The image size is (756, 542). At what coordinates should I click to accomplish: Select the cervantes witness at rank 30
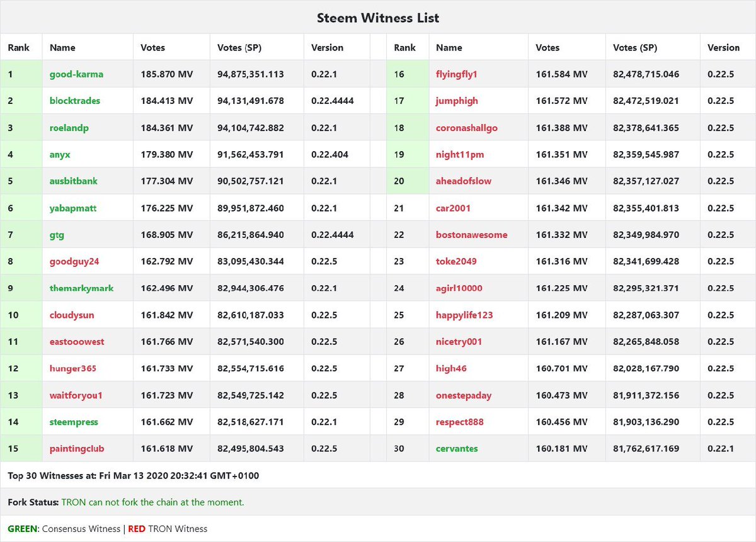pyautogui.click(x=457, y=448)
